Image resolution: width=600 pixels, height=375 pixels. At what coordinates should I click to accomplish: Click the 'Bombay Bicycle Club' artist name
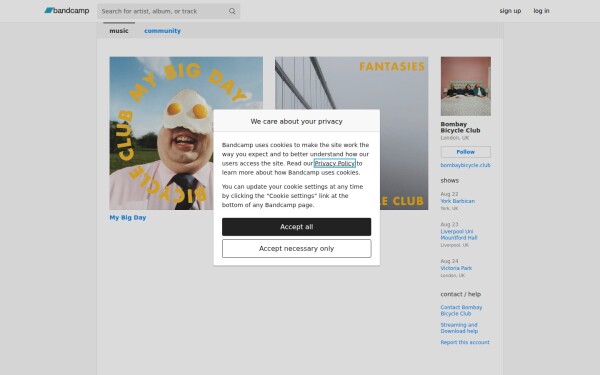(460, 127)
